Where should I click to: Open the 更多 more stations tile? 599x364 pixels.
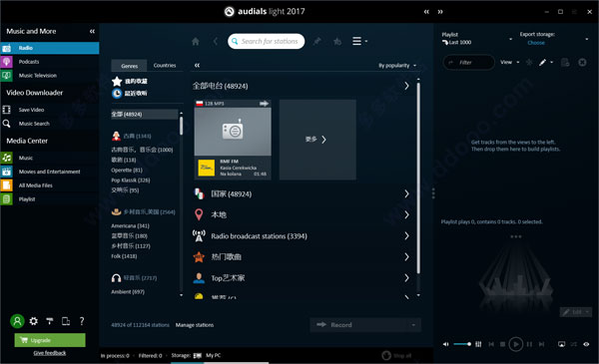pyautogui.click(x=317, y=140)
